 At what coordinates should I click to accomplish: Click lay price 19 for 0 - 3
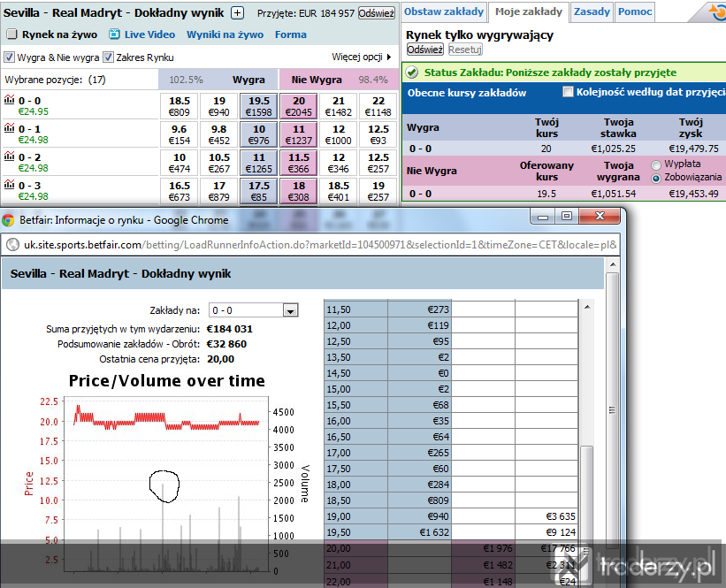point(378,191)
